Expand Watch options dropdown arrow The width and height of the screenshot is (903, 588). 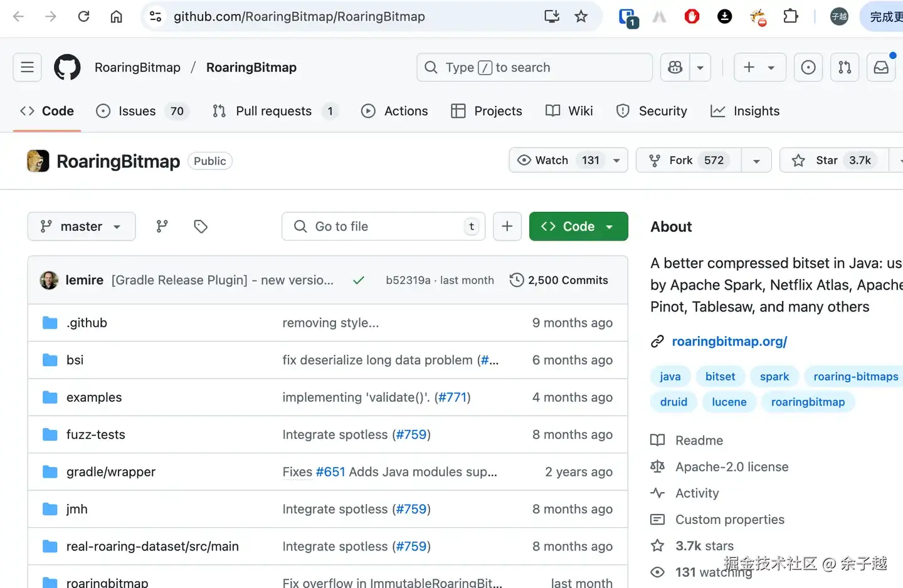617,160
